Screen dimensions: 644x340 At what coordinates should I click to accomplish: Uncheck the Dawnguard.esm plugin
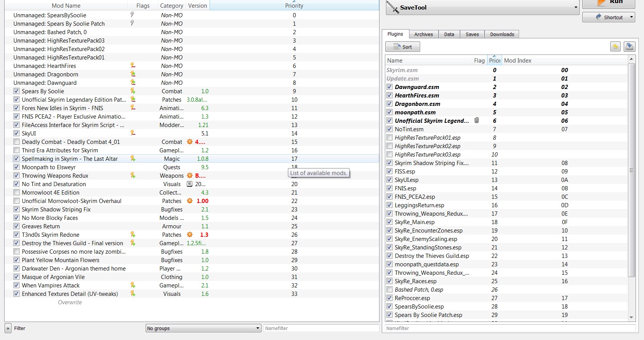[x=389, y=87]
